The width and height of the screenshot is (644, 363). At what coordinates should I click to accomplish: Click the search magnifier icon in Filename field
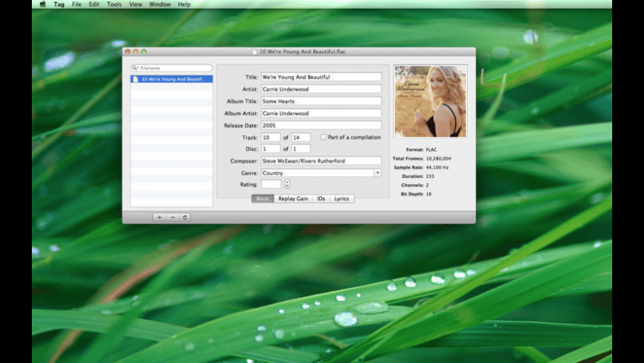135,68
